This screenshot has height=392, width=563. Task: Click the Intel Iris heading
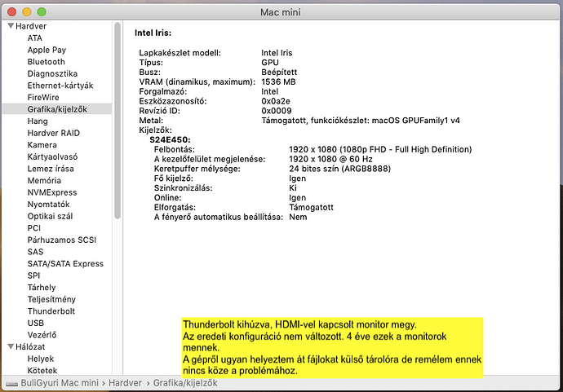tap(153, 33)
